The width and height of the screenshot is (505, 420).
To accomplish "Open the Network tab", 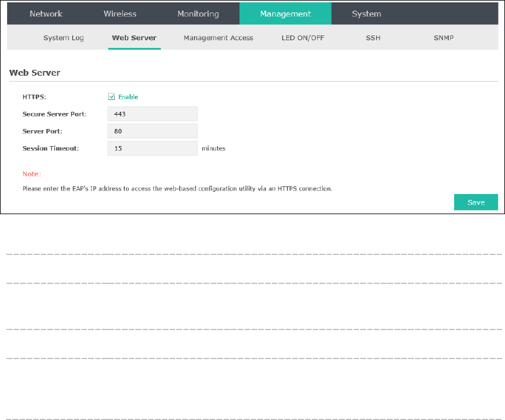I will [46, 14].
